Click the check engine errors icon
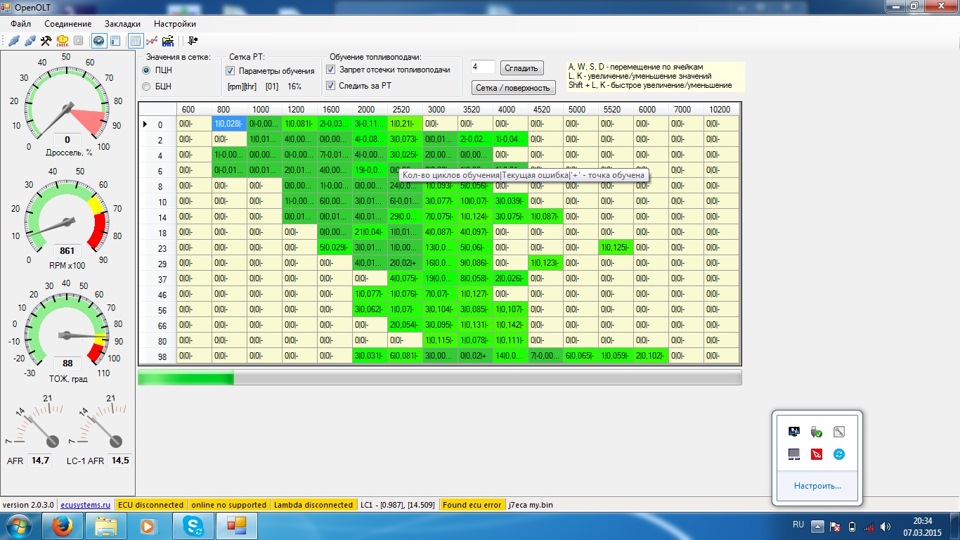This screenshot has width=960, height=540. (62, 41)
